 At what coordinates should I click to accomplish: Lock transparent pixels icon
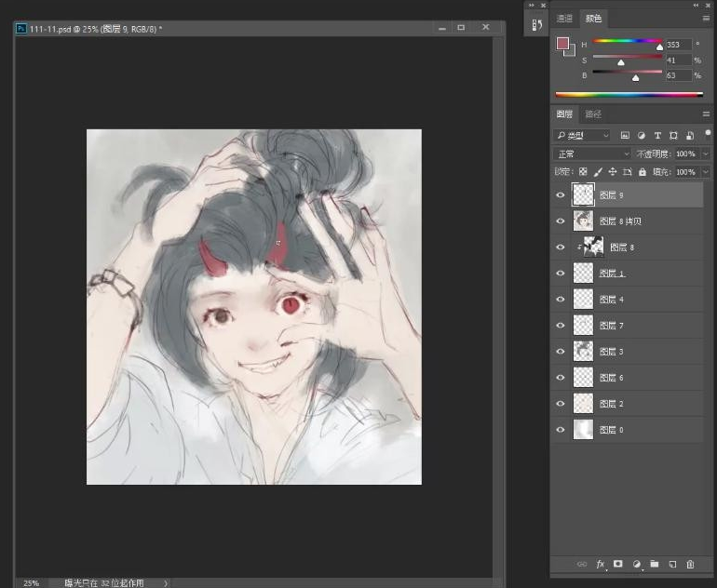click(583, 172)
